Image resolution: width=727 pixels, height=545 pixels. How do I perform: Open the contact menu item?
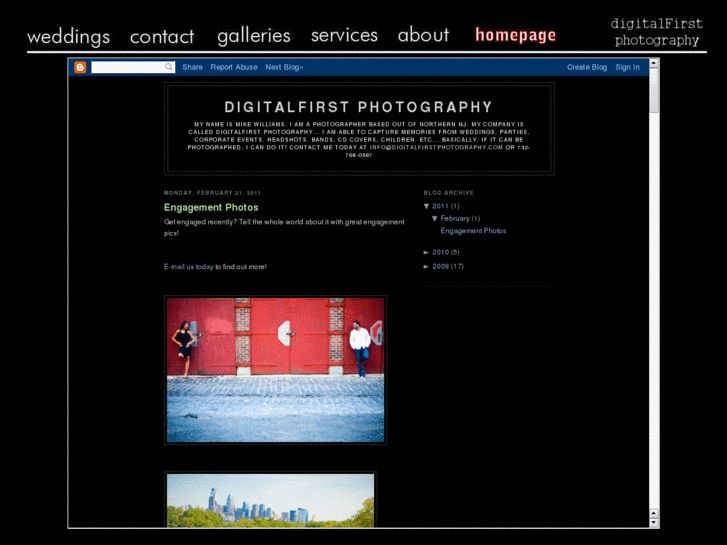coord(162,37)
